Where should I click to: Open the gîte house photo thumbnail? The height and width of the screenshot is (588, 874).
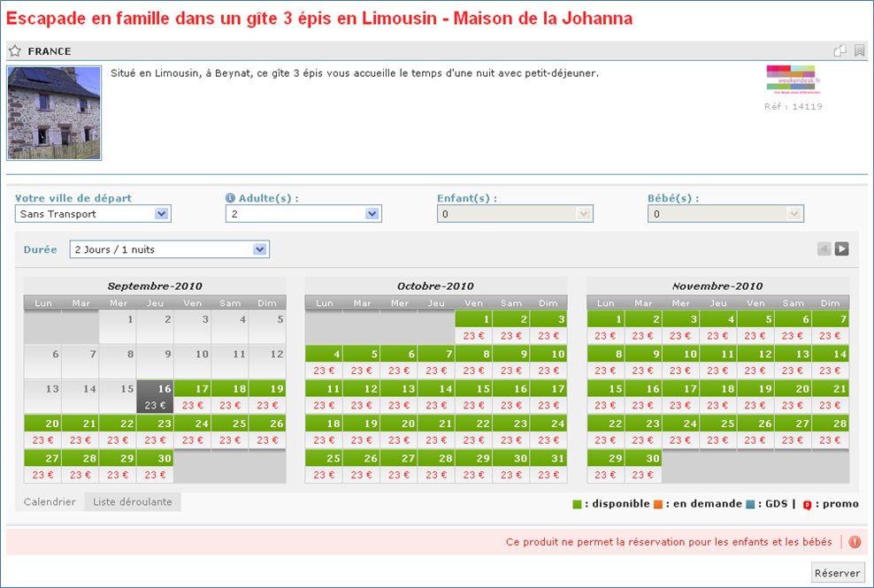[54, 112]
